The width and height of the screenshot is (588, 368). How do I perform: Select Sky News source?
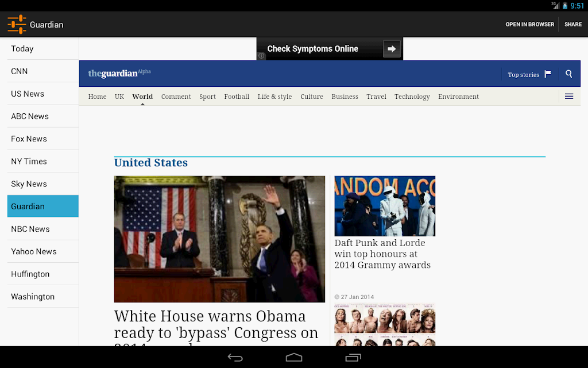coord(42,183)
